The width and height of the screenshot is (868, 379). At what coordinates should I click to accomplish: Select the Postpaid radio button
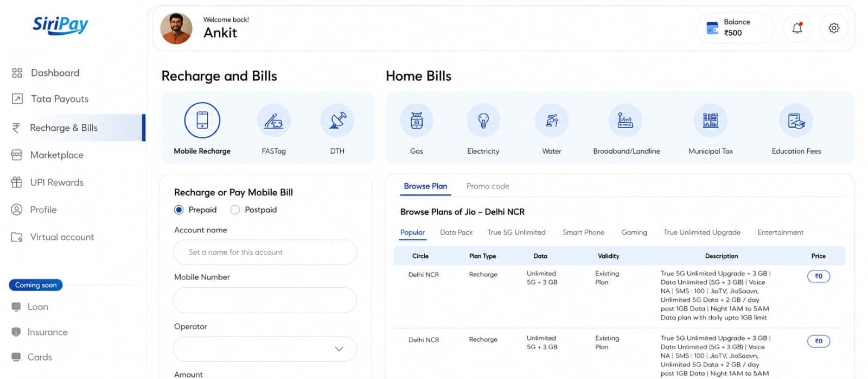pos(235,210)
